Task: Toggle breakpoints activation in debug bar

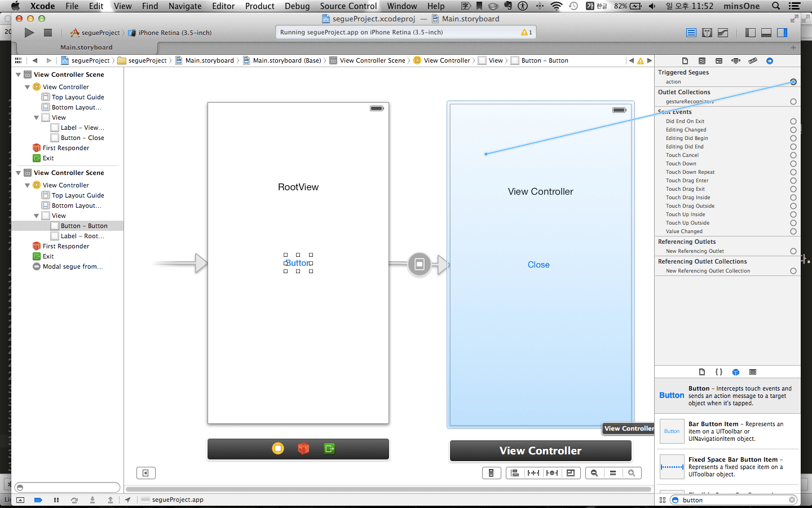Action: [x=38, y=500]
